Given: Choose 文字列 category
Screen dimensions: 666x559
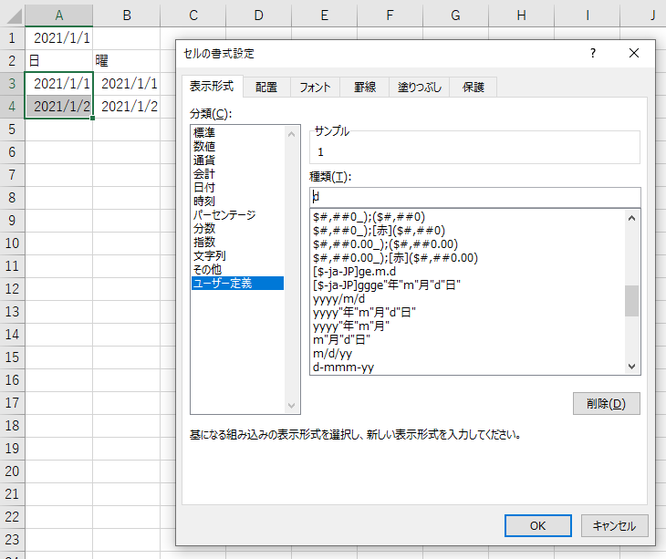Looking at the screenshot, I should 209,256.
